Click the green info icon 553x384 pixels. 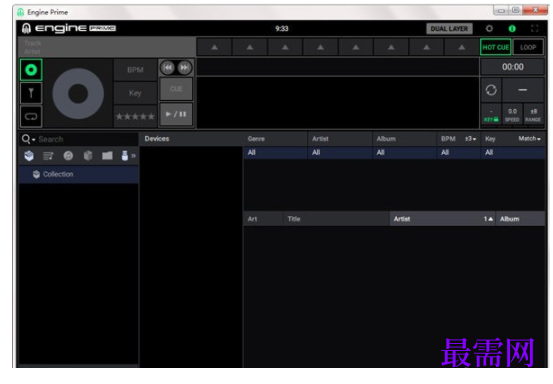click(x=512, y=29)
